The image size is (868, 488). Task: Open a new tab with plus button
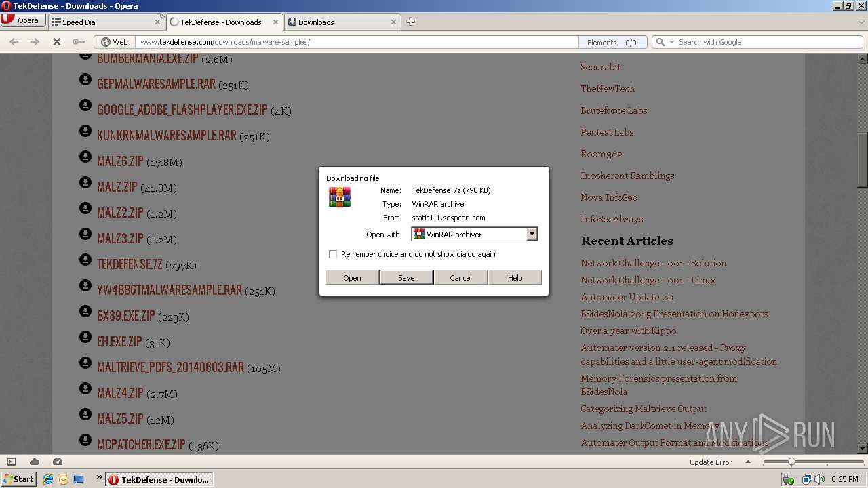point(410,22)
